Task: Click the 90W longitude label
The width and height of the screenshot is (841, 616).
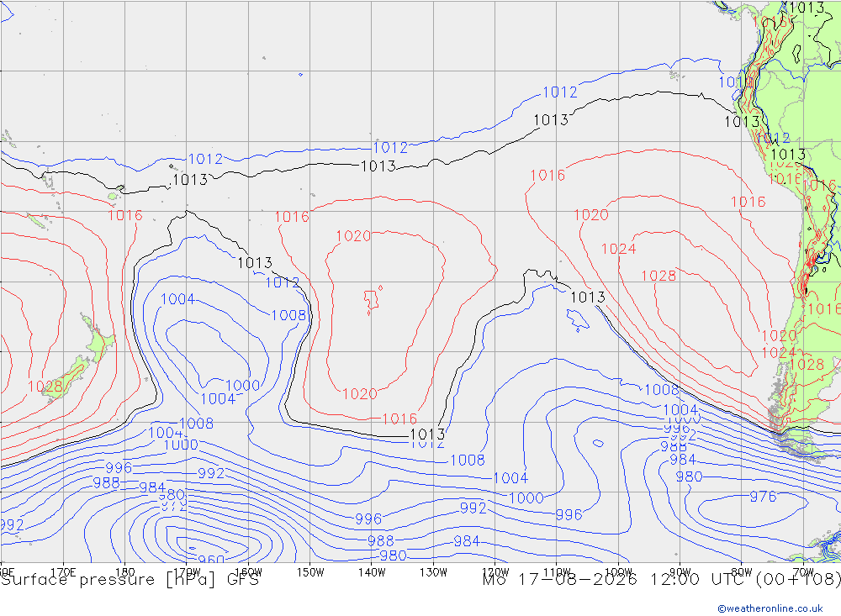Action: tap(680, 572)
